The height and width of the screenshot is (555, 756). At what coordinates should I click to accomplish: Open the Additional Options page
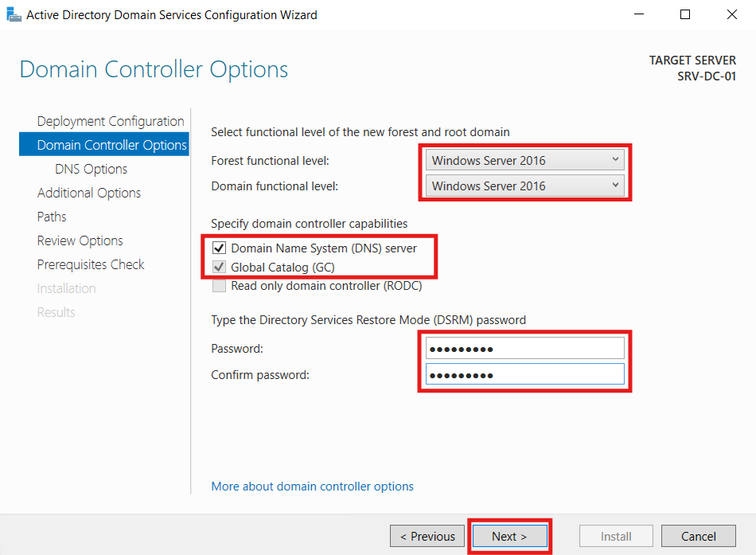88,193
